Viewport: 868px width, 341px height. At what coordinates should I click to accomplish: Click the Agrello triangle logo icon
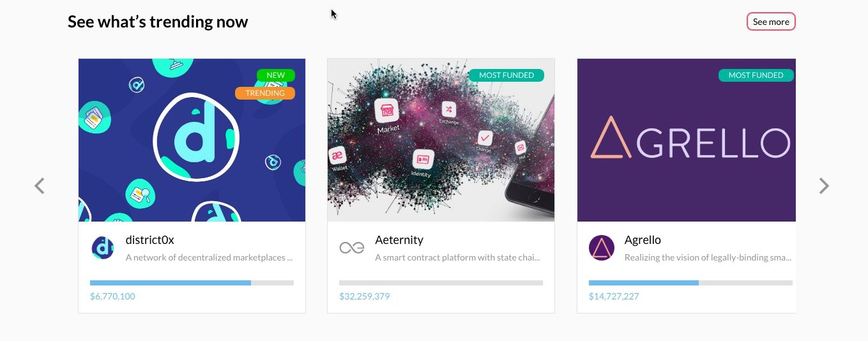pyautogui.click(x=601, y=248)
